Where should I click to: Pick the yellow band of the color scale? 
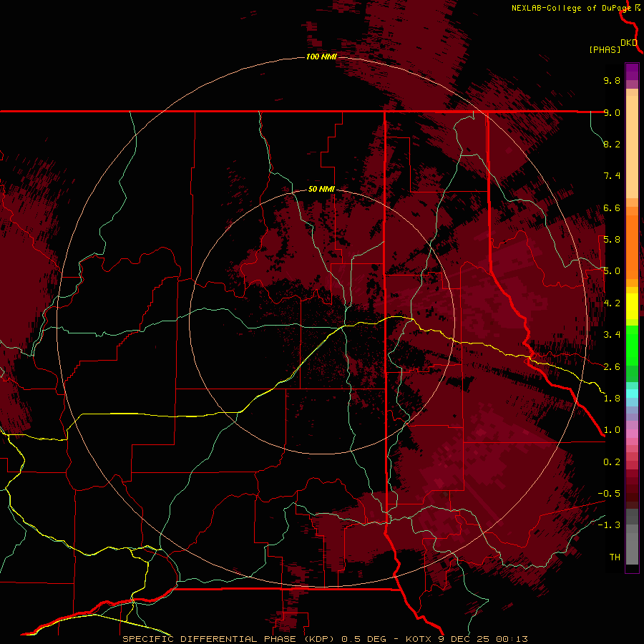point(632,306)
